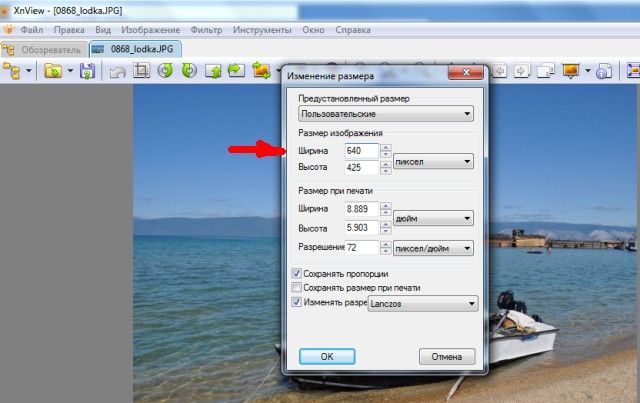The image size is (640, 403).
Task: Click the Save As toolbar icon
Action: pyautogui.click(x=87, y=71)
